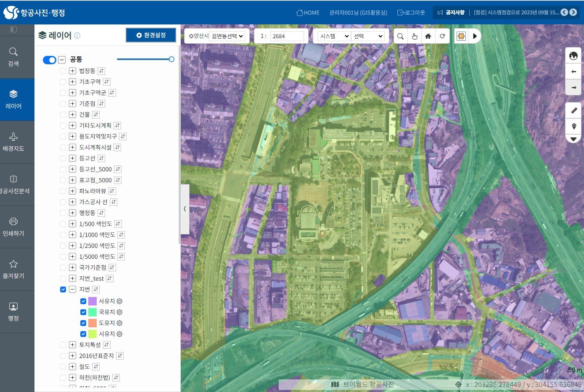The width and height of the screenshot is (584, 392).
Task: Click the 환경설정 button
Action: pyautogui.click(x=151, y=35)
